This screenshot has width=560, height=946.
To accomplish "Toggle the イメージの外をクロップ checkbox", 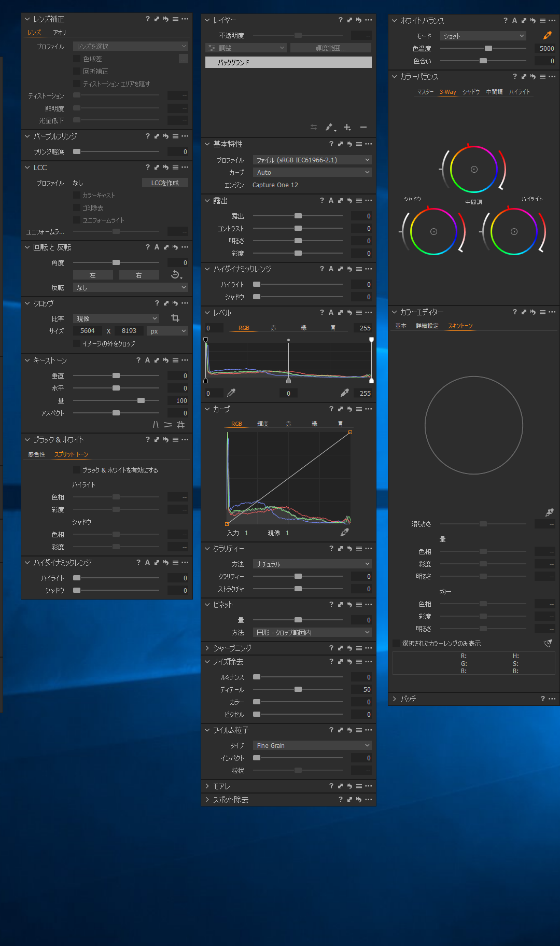I will 77,343.
